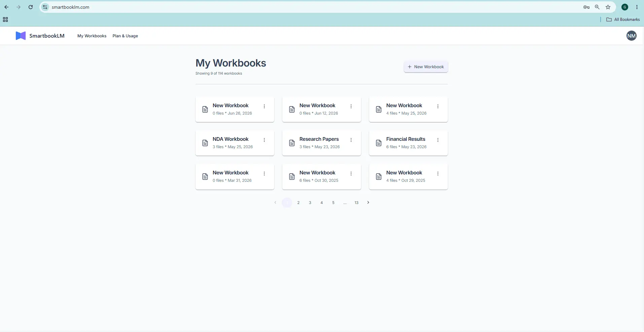Screen dimensions: 644x332
Task: Click document icon of NDA Workbook
Action: click(x=205, y=143)
